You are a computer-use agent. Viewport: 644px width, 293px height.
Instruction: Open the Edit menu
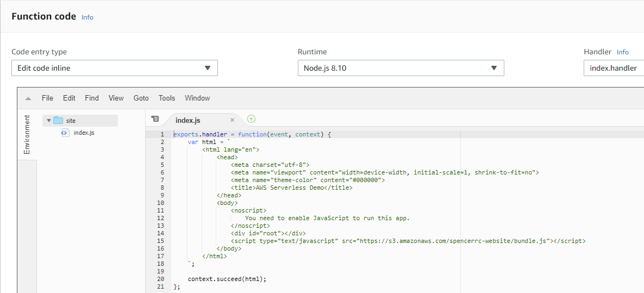pos(69,98)
